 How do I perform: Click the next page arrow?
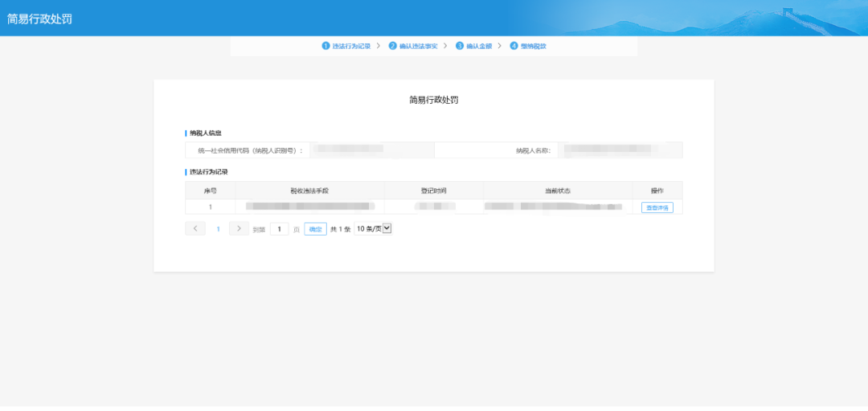coord(239,229)
